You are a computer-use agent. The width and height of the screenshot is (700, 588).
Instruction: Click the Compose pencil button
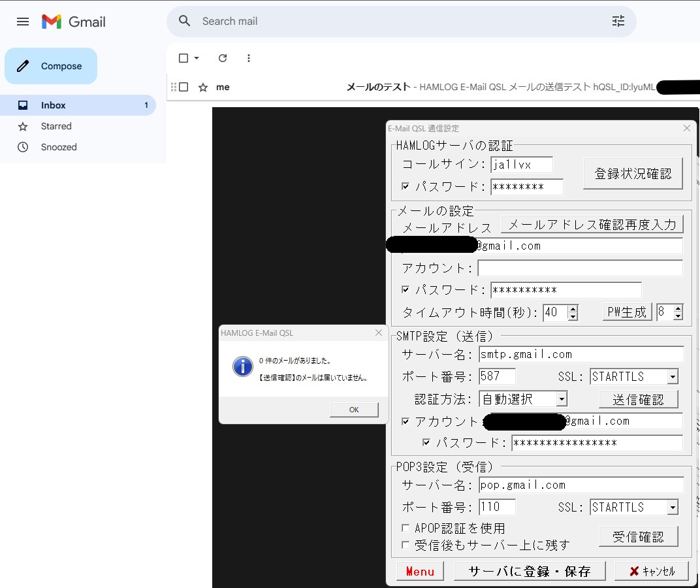(x=51, y=66)
